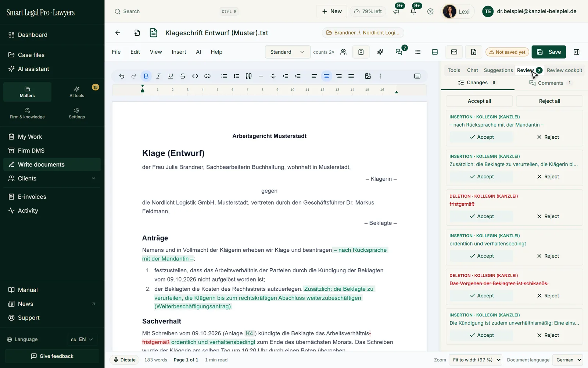Click the numbered list icon
The height and width of the screenshot is (368, 588).
236,76
